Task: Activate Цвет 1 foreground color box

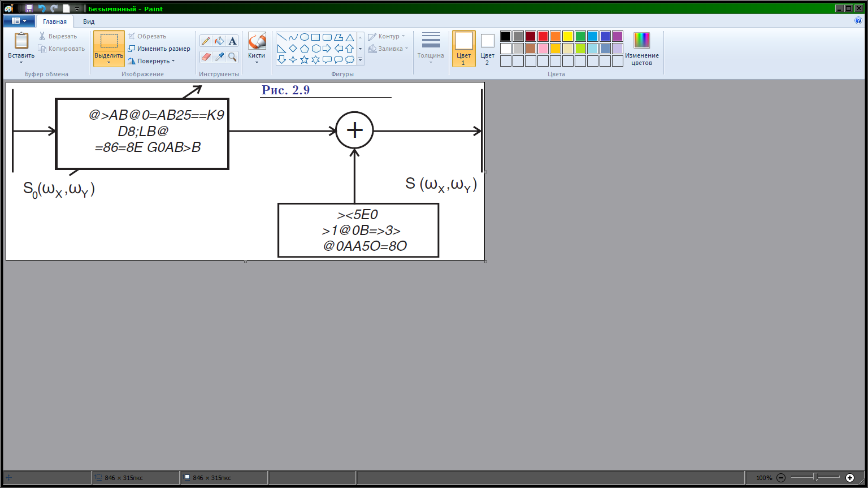Action: (463, 49)
